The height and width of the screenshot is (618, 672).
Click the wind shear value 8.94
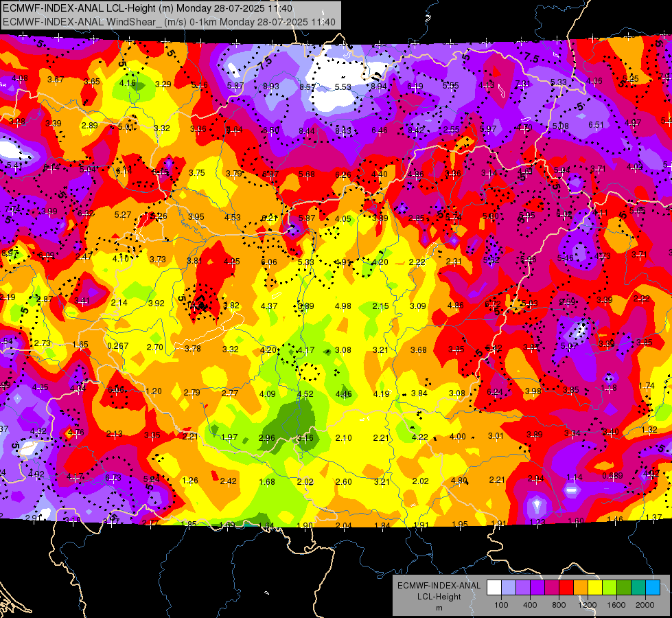click(x=379, y=87)
